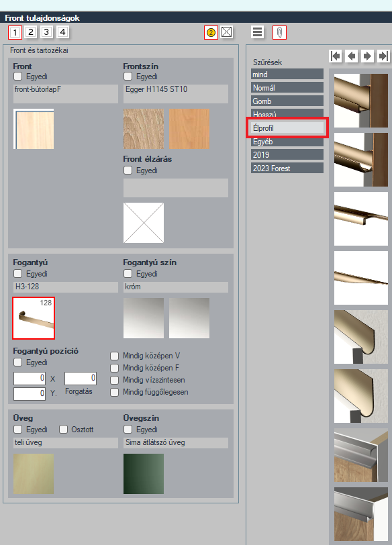Open the list view hamburger icon
Screen dimensions: 392x545
[x=257, y=32]
